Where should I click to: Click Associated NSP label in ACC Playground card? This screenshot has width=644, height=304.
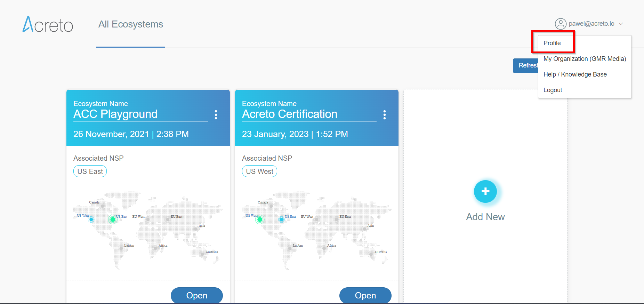tap(98, 158)
